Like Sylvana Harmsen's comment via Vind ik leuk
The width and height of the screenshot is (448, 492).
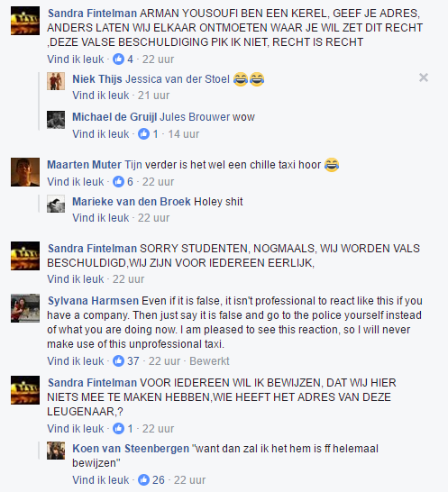click(x=76, y=360)
